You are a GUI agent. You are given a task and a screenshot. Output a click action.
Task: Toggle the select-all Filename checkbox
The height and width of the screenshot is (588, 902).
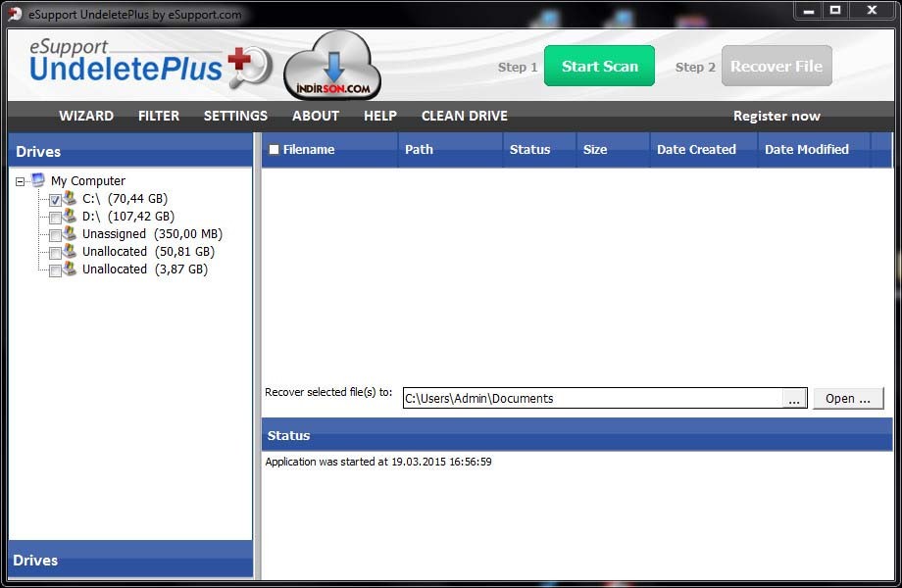pos(275,149)
